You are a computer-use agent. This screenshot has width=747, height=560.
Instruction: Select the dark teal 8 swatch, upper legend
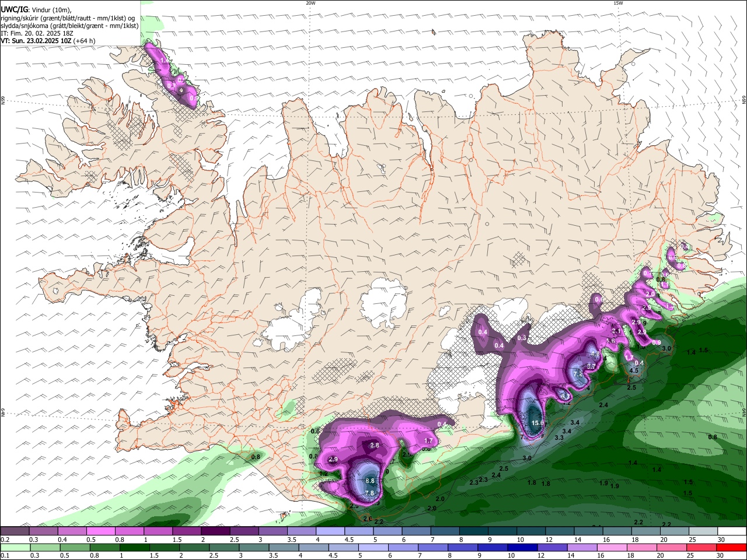474,531
